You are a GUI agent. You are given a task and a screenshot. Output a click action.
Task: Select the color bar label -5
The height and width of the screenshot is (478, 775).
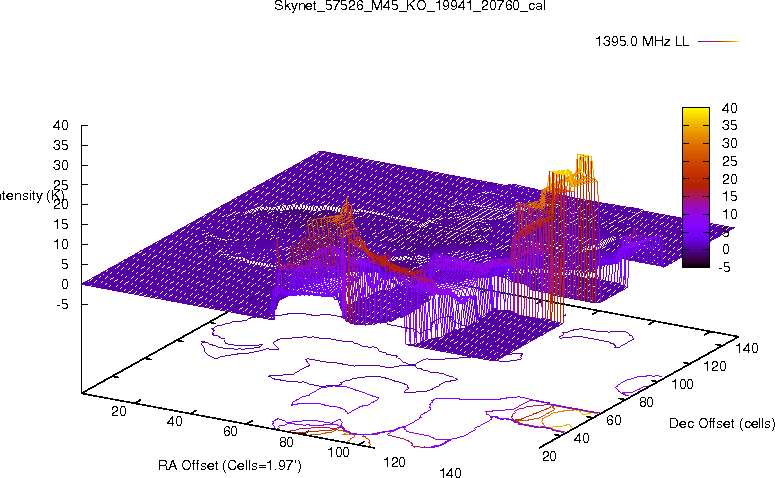(725, 267)
